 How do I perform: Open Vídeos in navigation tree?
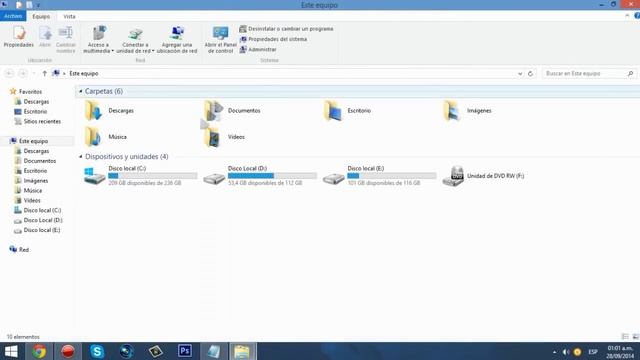[x=28, y=200]
